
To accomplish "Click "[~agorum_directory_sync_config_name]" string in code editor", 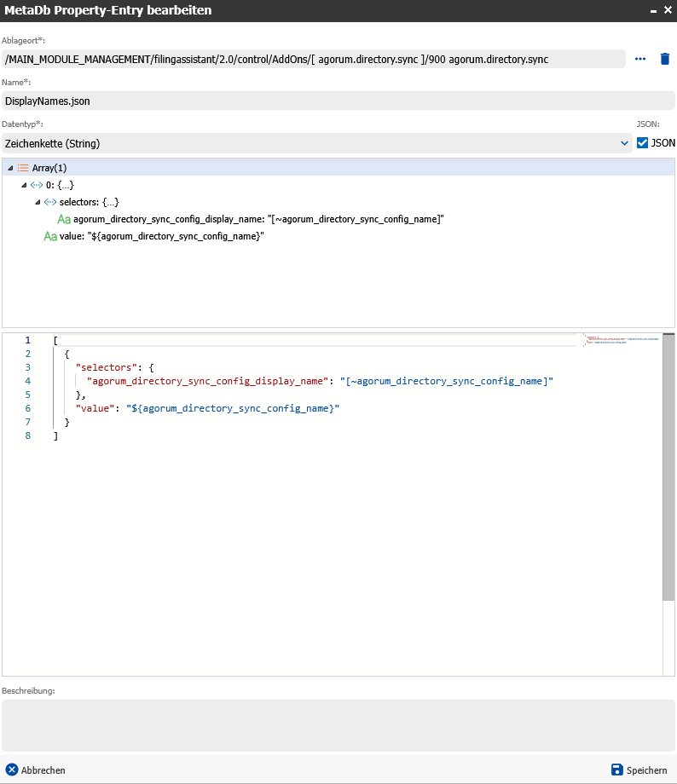I will pyautogui.click(x=446, y=381).
